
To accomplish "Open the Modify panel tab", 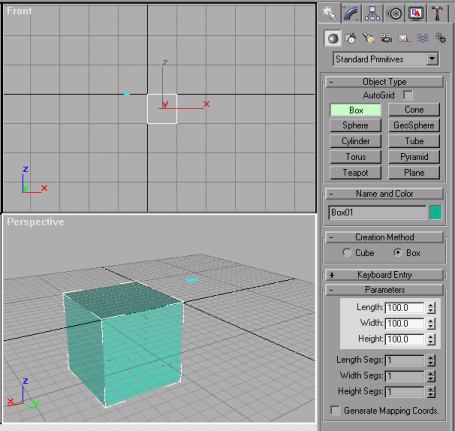I will click(x=352, y=13).
